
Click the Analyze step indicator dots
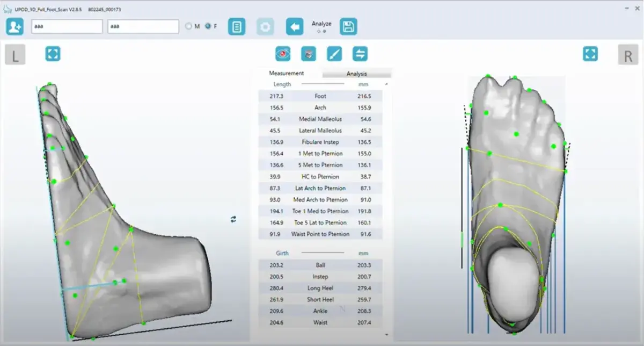[x=320, y=32]
